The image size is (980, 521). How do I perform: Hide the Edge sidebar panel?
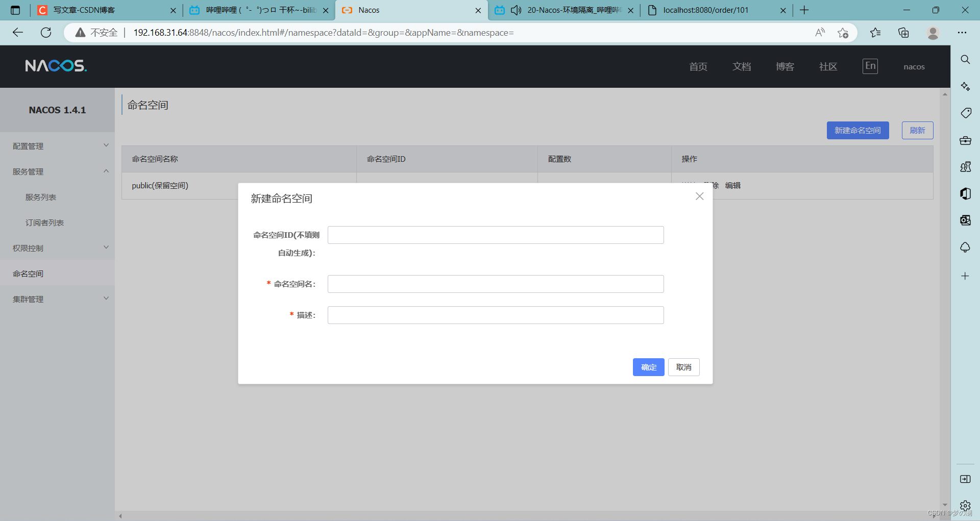[x=965, y=479]
